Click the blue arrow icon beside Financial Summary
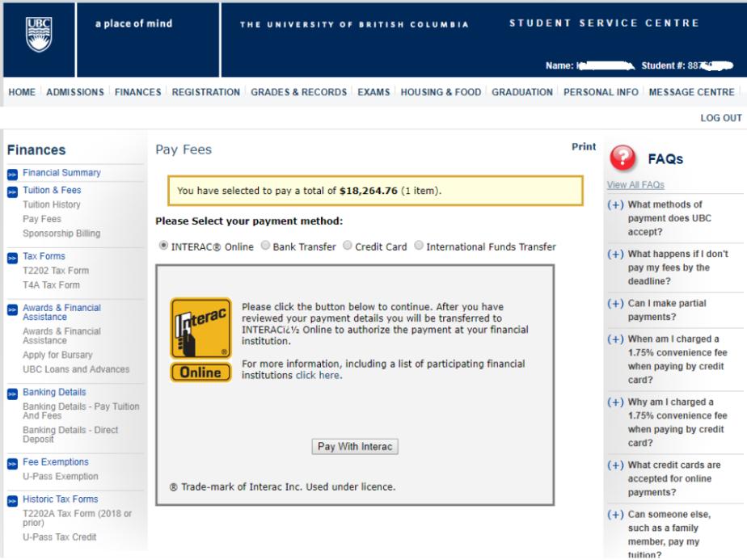747x560 pixels. (x=12, y=175)
